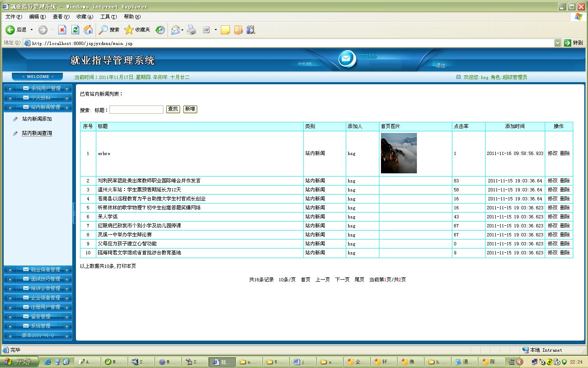The height and width of the screenshot is (368, 588).
Task: Click the 打印本页 print link
Action: tap(127, 266)
